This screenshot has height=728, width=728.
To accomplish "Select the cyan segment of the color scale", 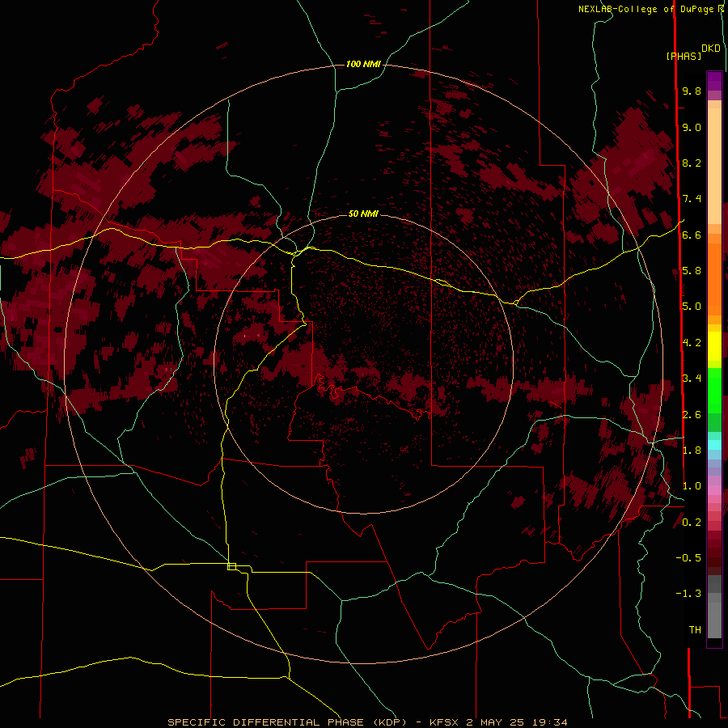I will pos(714,444).
